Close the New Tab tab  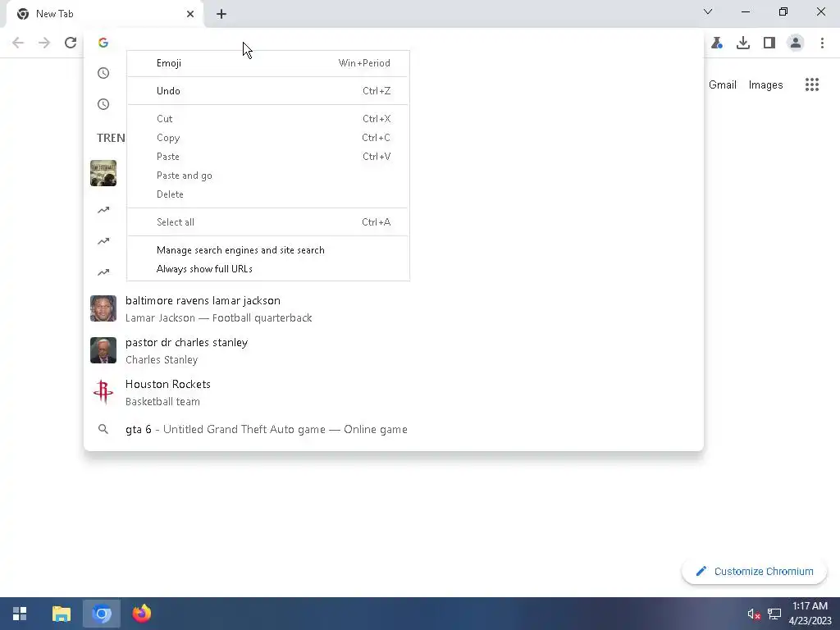click(190, 14)
